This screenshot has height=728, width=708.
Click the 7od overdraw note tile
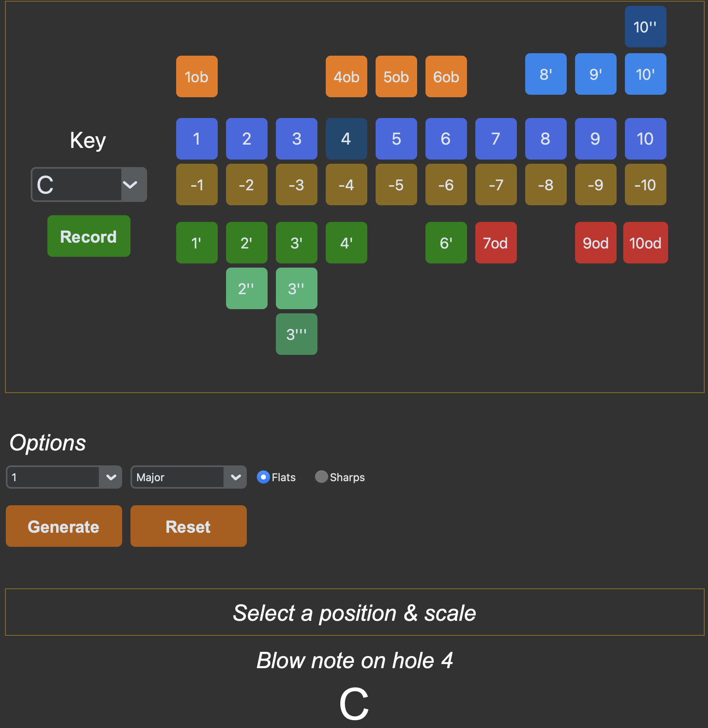(496, 243)
